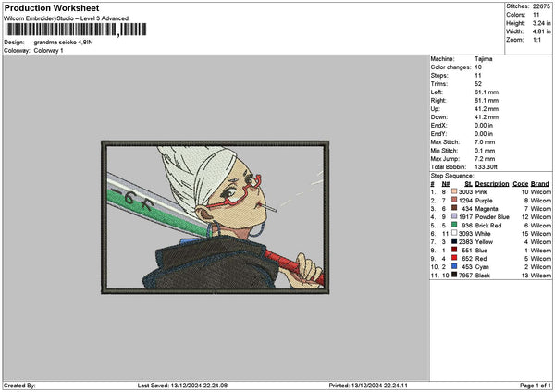Click the 'Created By:' footer label
555x392 pixels.
[19, 386]
